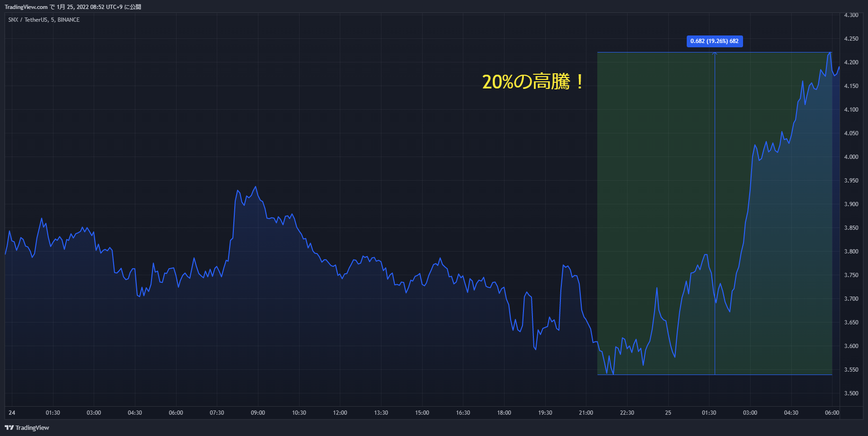Viewport: 868px width, 436px height.
Task: Click the 18:00 time axis label
Action: [x=504, y=413]
